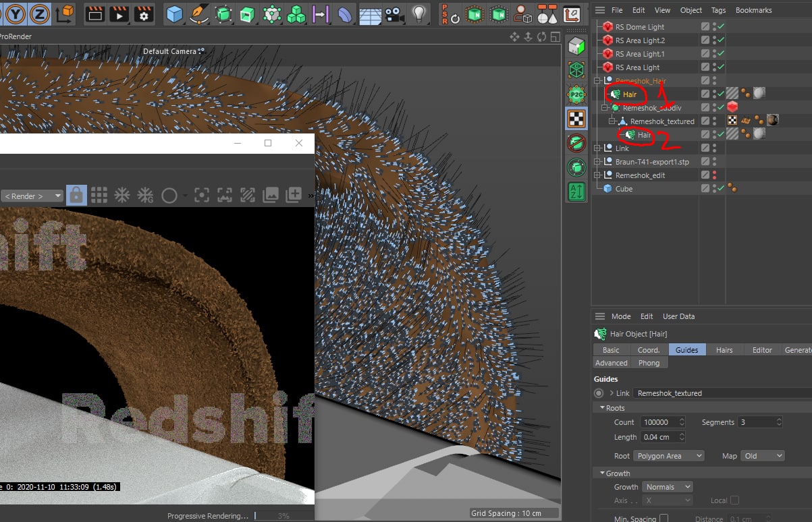Open Object Manager Tags menu
This screenshot has width=812, height=522.
tap(718, 10)
